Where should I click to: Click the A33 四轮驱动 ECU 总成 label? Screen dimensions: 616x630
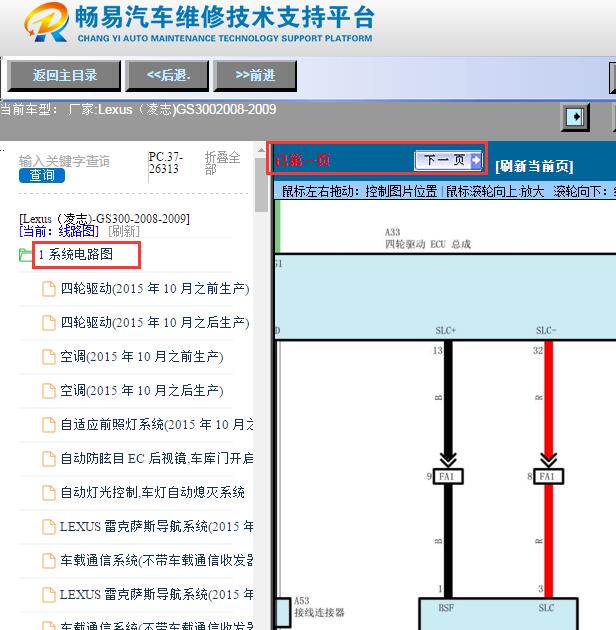pos(428,238)
